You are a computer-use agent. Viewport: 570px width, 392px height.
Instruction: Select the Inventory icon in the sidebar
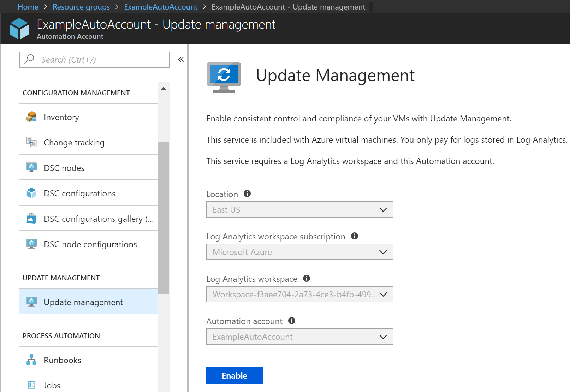coord(31,117)
